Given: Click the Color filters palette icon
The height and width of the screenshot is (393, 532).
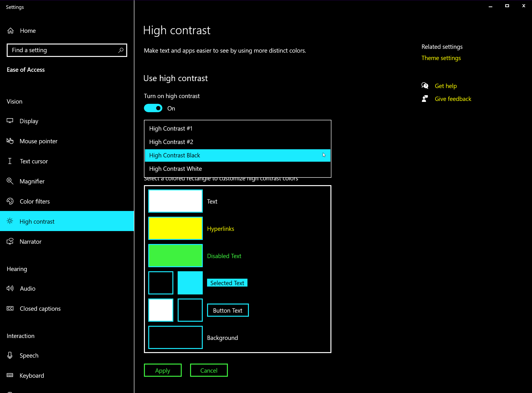Looking at the screenshot, I should pyautogui.click(x=10, y=201).
